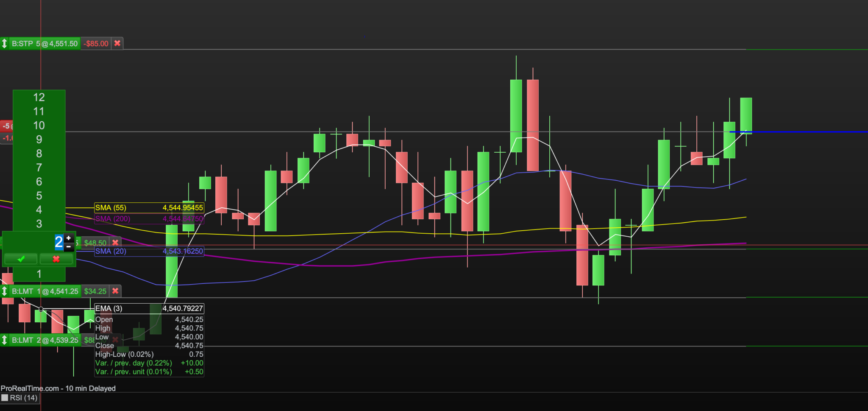The height and width of the screenshot is (411, 868).
Task: Cancel the B:STP 5@4,551.50 order
Action: pyautogui.click(x=117, y=43)
